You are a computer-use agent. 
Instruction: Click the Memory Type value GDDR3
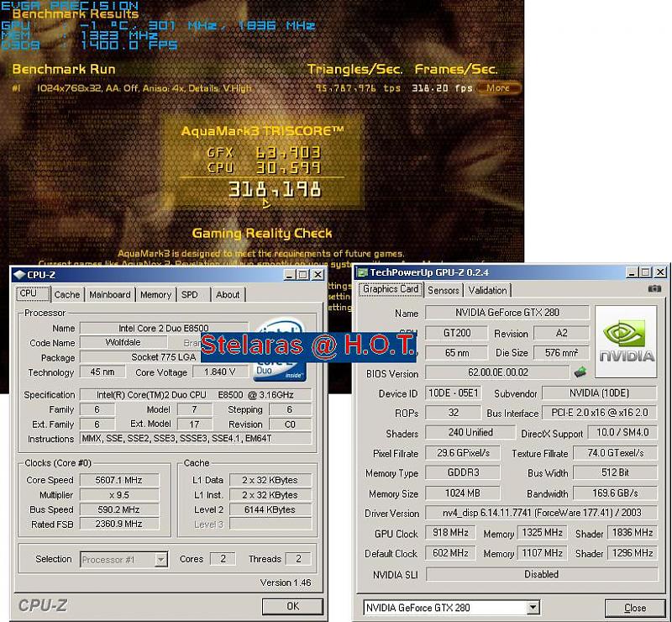click(x=463, y=472)
